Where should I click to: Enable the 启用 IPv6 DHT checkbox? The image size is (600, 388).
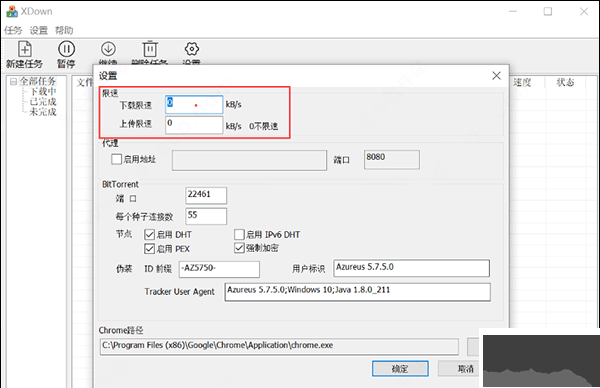239,234
